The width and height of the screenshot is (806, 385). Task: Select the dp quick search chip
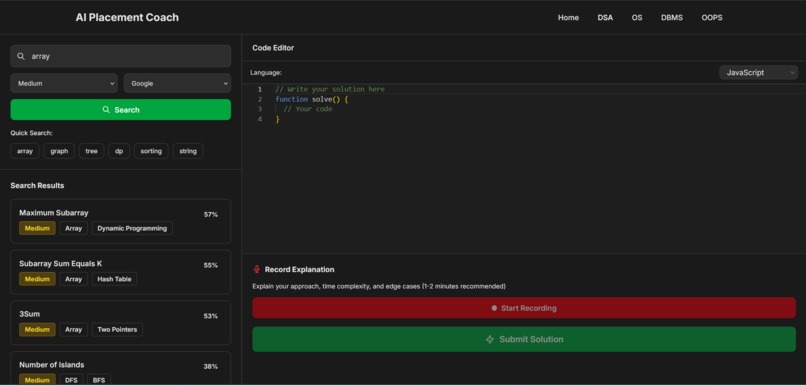(119, 151)
